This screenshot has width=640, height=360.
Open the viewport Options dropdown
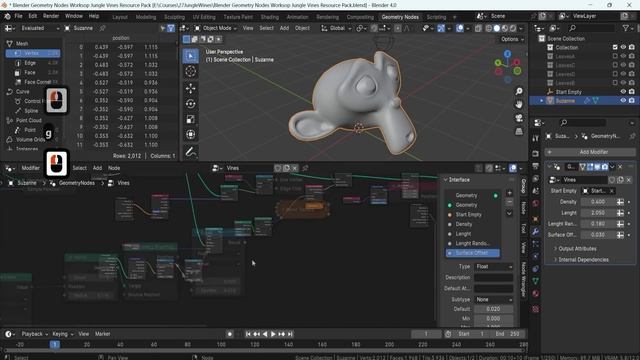coord(512,39)
